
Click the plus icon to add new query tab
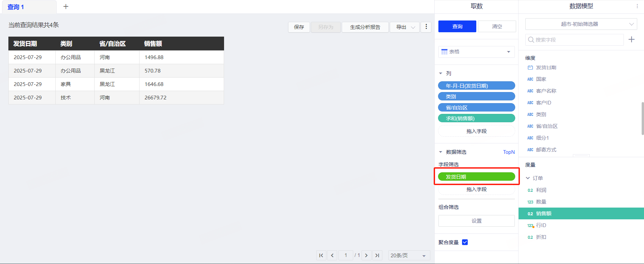(x=66, y=7)
